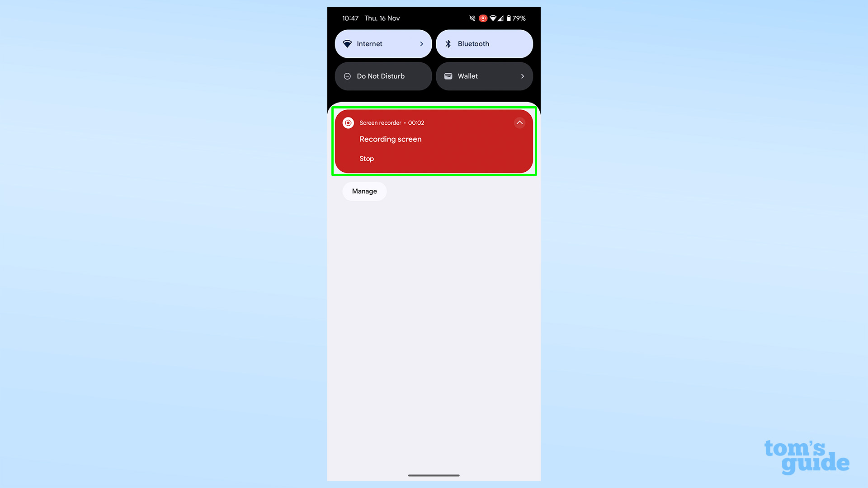Tap the recording timer showing 00:02
The height and width of the screenshot is (488, 868).
(415, 122)
